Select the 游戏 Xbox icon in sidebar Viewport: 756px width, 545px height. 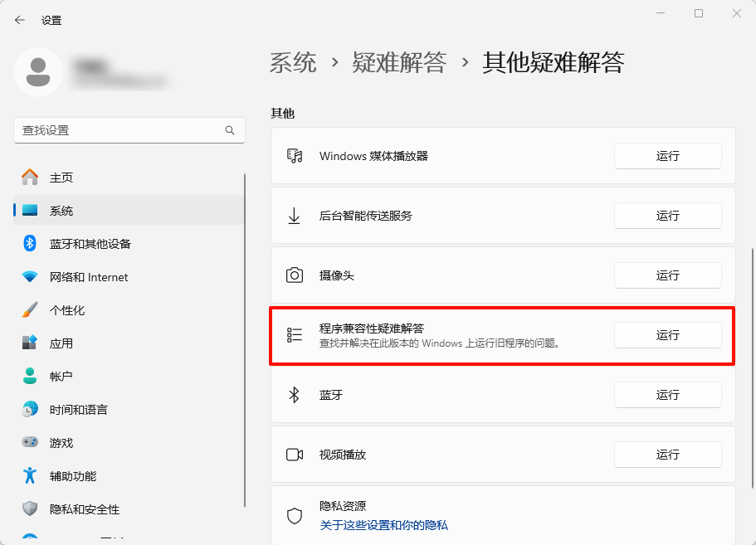click(x=30, y=442)
